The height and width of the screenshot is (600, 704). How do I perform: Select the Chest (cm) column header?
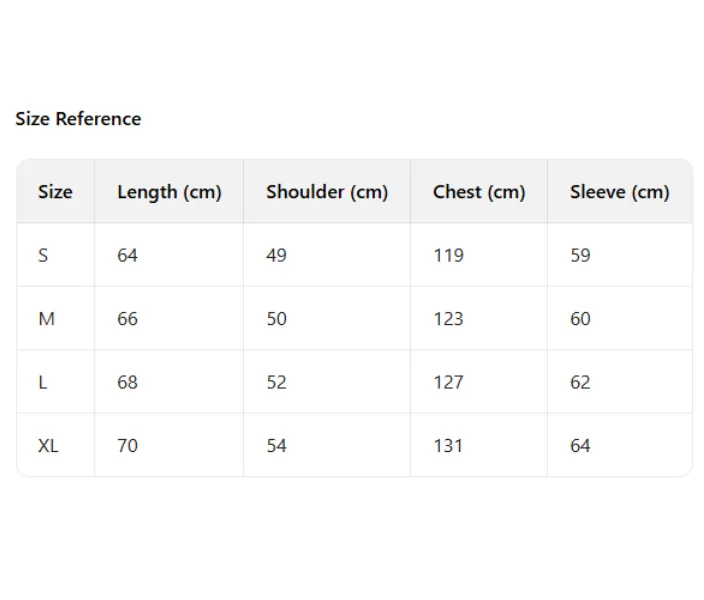pyautogui.click(x=479, y=192)
